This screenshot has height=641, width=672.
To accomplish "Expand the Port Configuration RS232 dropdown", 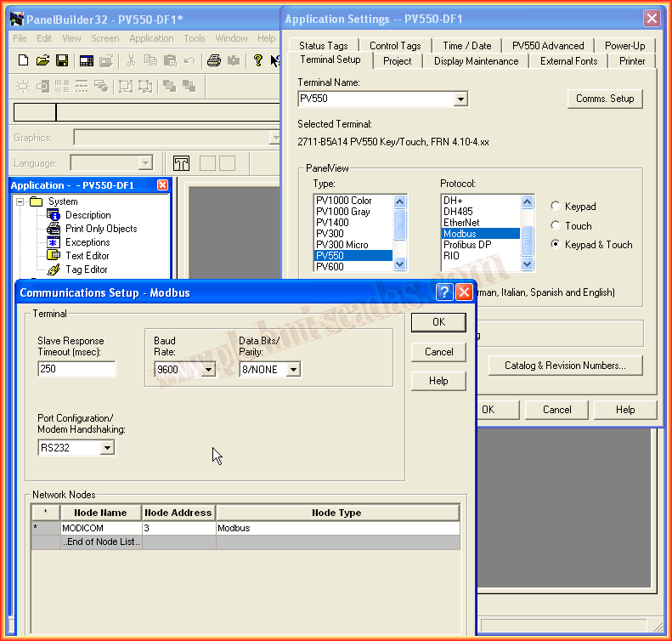I will tap(107, 448).
